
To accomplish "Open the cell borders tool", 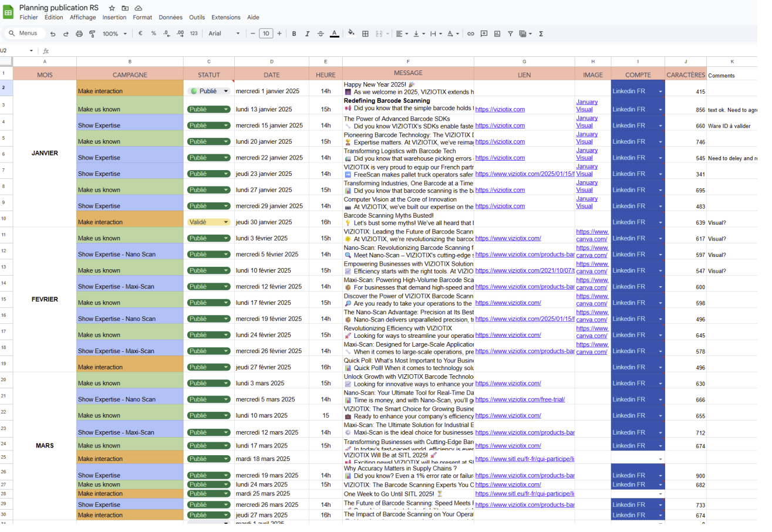I will [365, 33].
